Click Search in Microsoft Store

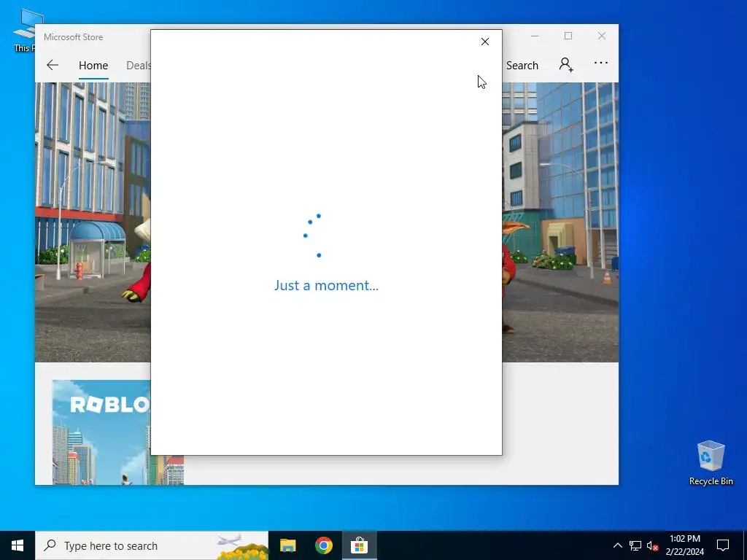(522, 66)
